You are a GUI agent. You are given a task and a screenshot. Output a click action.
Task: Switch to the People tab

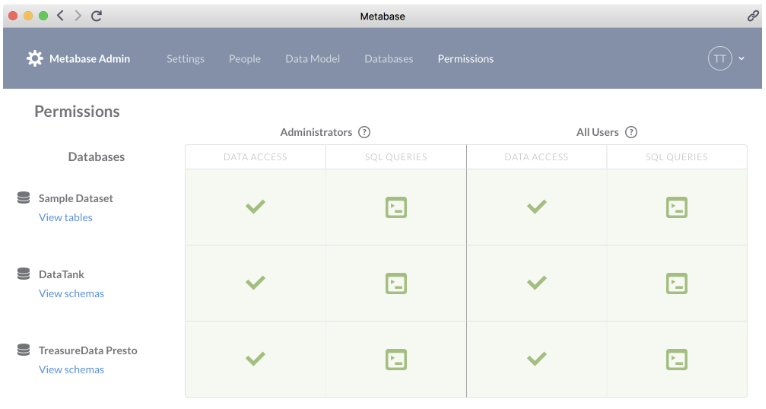[x=244, y=59]
